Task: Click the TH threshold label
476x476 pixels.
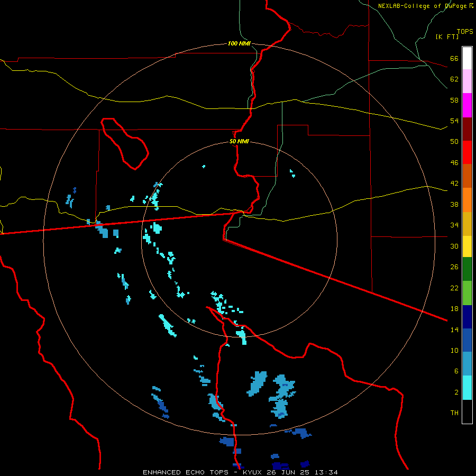Action: click(x=454, y=413)
